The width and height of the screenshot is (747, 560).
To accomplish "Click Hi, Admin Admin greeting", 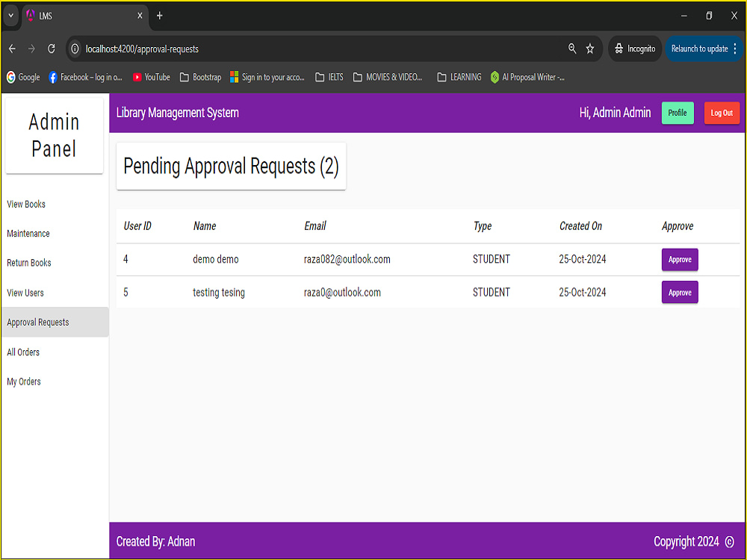I will coord(615,113).
